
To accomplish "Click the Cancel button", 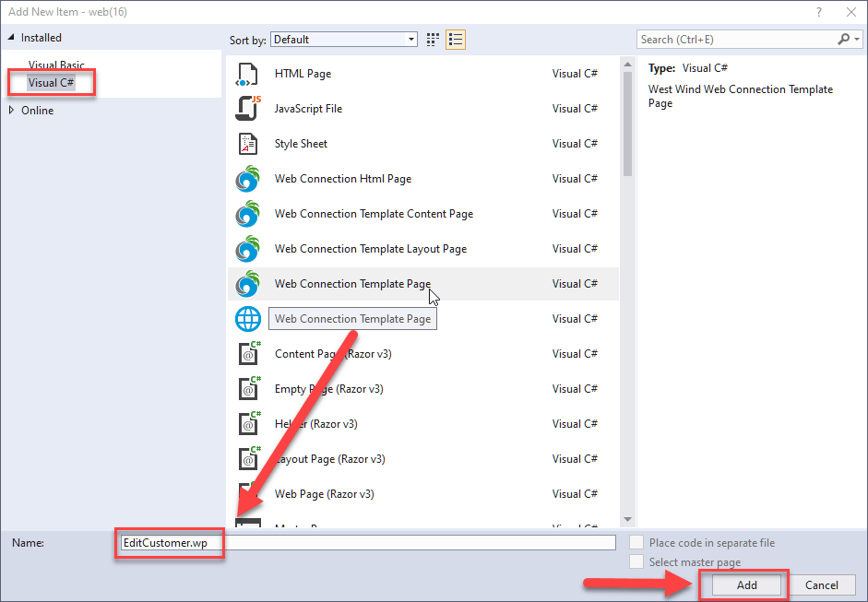I will (x=822, y=584).
